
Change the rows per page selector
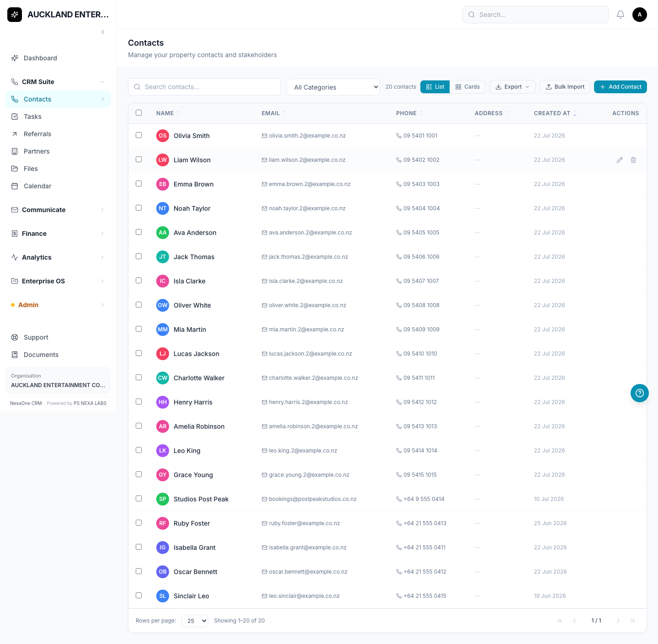point(195,621)
